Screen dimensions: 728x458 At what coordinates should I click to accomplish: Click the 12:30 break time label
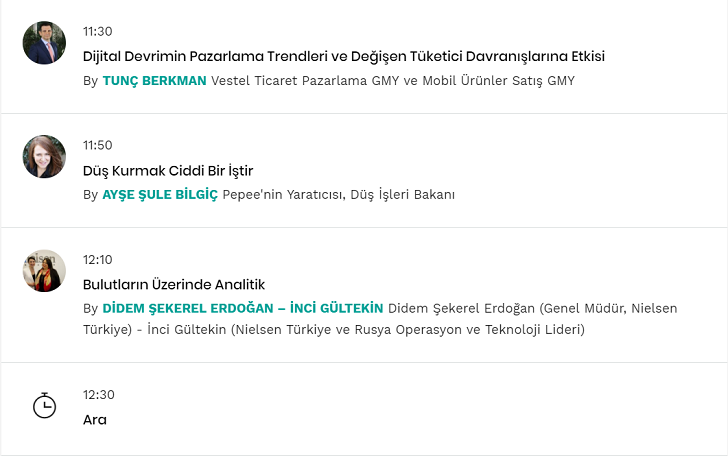click(x=98, y=394)
